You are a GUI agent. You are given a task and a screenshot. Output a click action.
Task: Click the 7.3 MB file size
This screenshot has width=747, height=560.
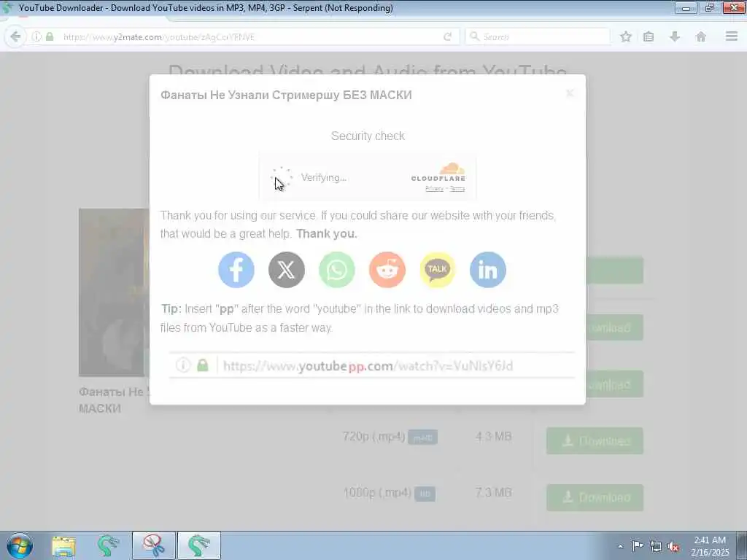[x=494, y=492]
